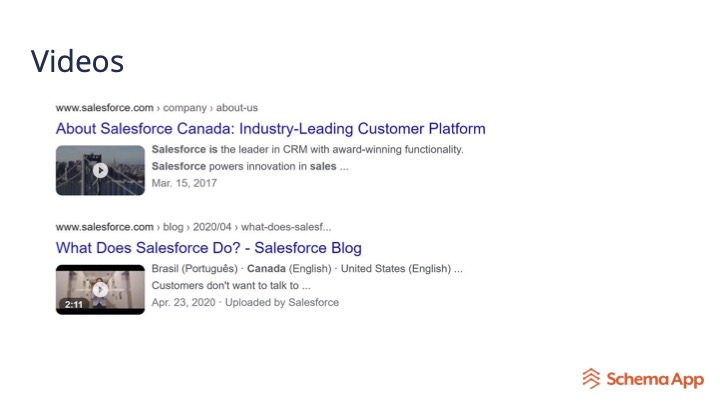Viewport: 720px width, 405px height.
Task: Click the Schema App logo icon
Action: [592, 378]
